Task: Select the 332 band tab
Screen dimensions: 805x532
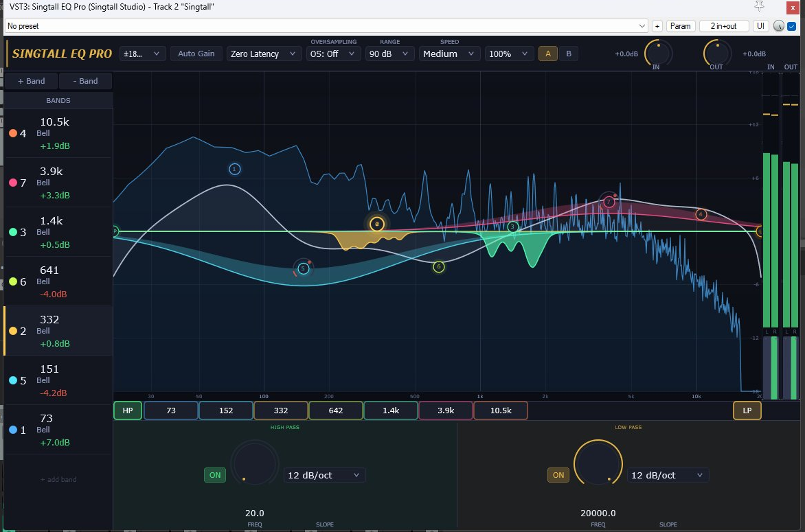Action: click(x=281, y=410)
